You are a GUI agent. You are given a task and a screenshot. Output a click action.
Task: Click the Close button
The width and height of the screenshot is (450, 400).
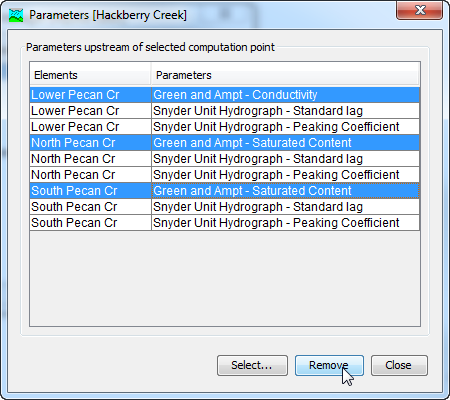(x=399, y=365)
